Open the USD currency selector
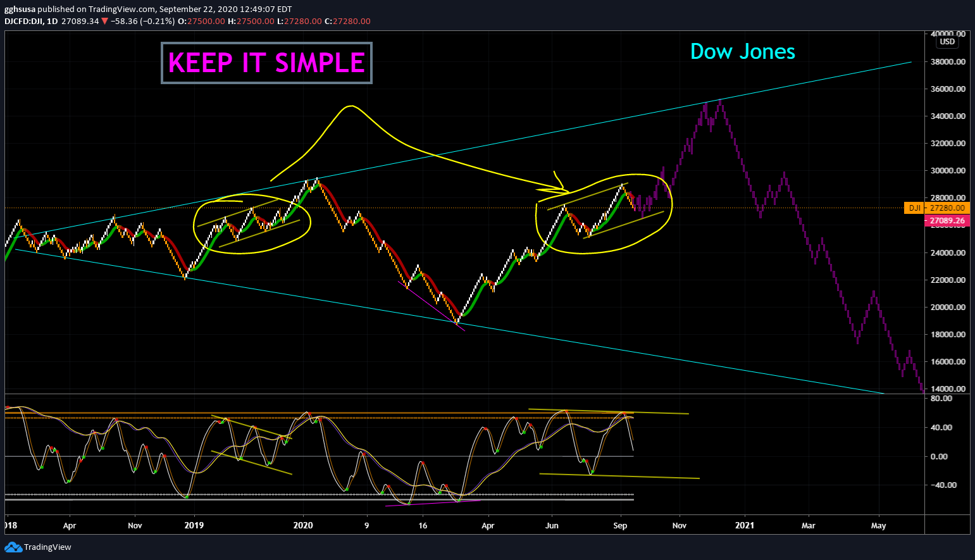The image size is (975, 560). [947, 42]
